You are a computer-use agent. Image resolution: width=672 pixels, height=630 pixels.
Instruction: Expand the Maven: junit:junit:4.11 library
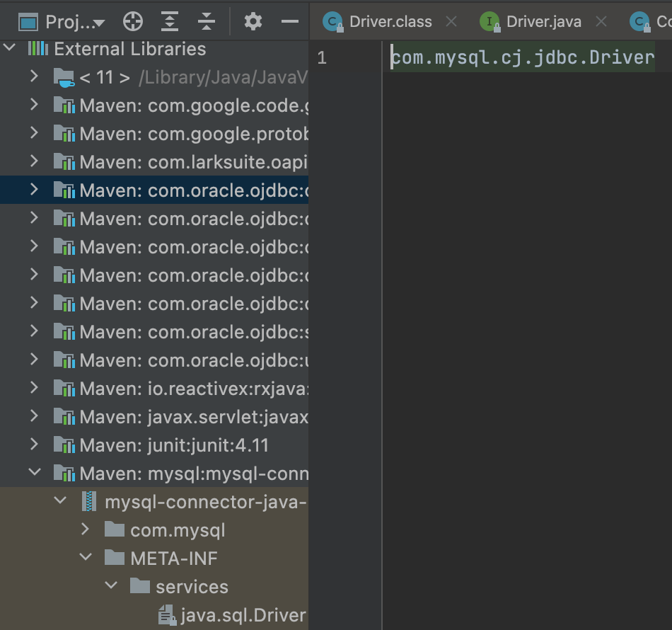pos(33,445)
